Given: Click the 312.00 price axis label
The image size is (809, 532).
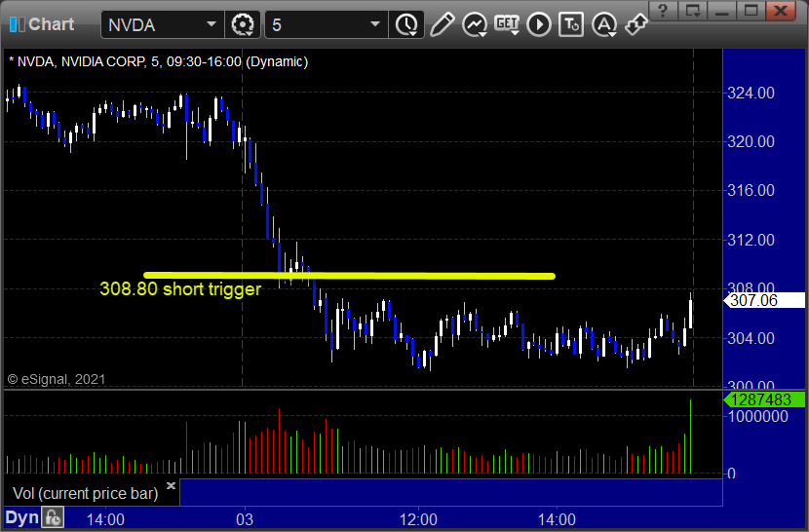Looking at the screenshot, I should point(751,240).
